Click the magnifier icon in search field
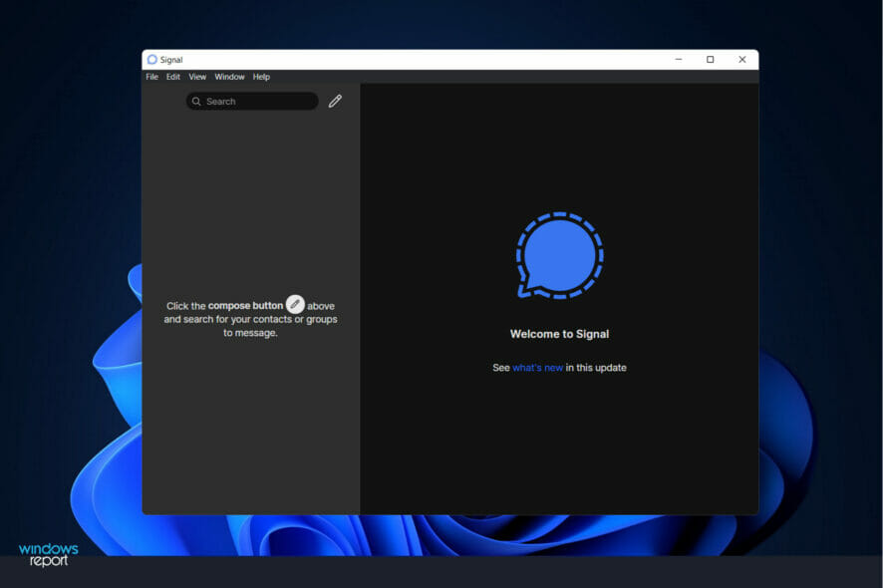Image resolution: width=883 pixels, height=588 pixels. (x=196, y=102)
